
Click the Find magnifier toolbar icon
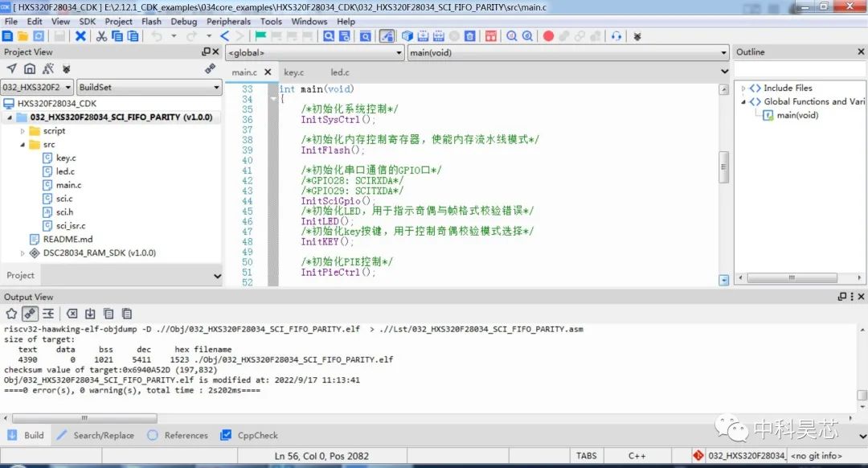pos(329,36)
